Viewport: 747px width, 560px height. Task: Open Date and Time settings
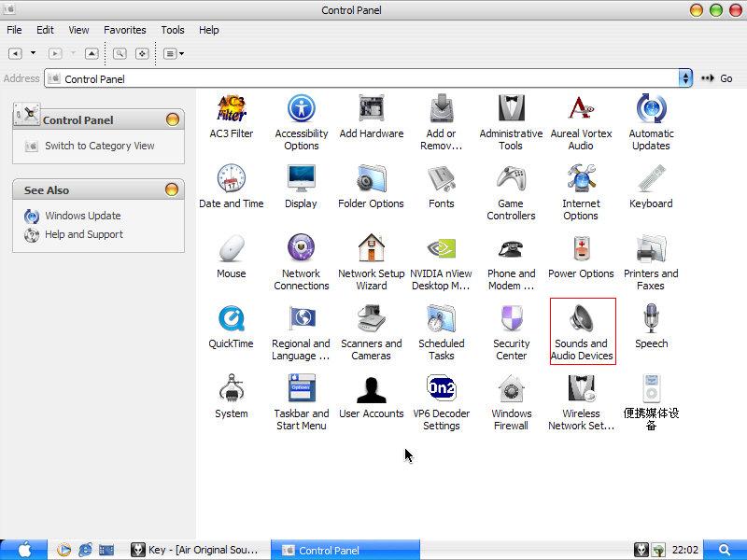(x=231, y=187)
